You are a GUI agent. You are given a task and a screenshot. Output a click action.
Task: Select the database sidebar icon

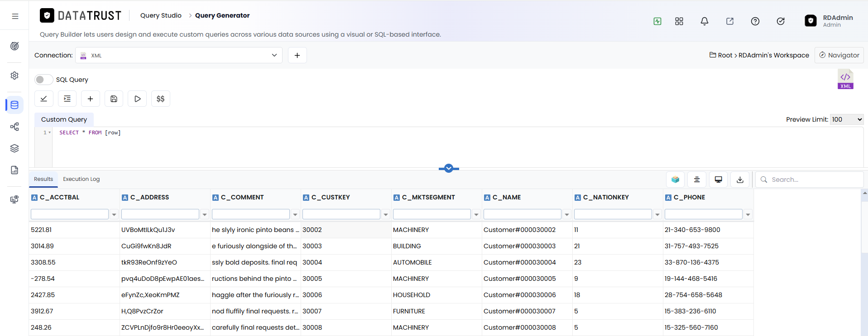click(x=14, y=105)
